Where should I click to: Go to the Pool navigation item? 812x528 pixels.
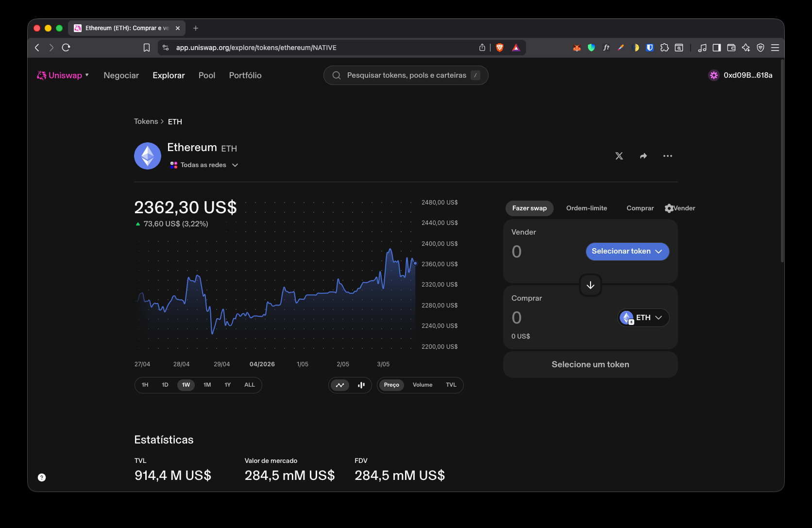coord(207,75)
